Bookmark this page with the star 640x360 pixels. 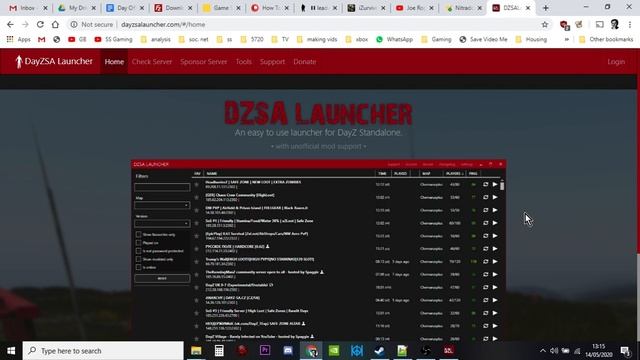(544, 24)
